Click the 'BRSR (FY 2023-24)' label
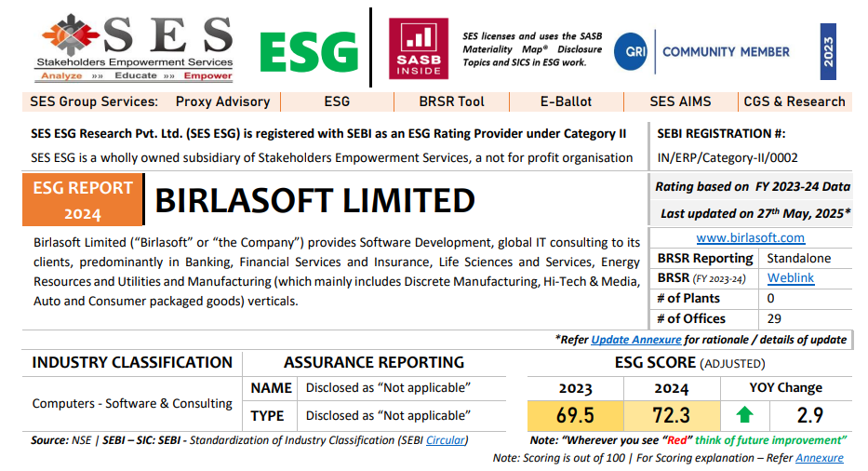The width and height of the screenshot is (868, 471). click(x=701, y=277)
